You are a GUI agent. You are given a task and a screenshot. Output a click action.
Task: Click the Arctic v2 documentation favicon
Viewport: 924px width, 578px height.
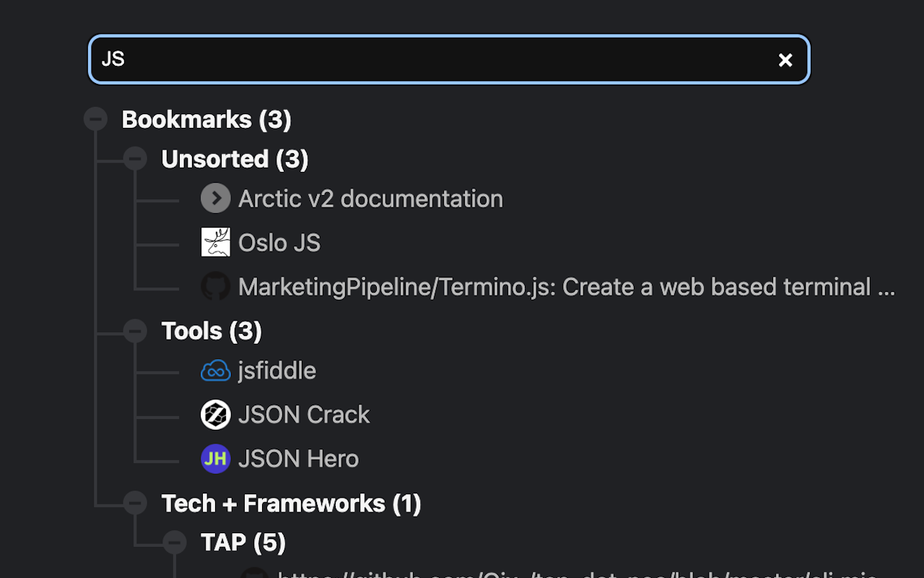[x=215, y=199]
